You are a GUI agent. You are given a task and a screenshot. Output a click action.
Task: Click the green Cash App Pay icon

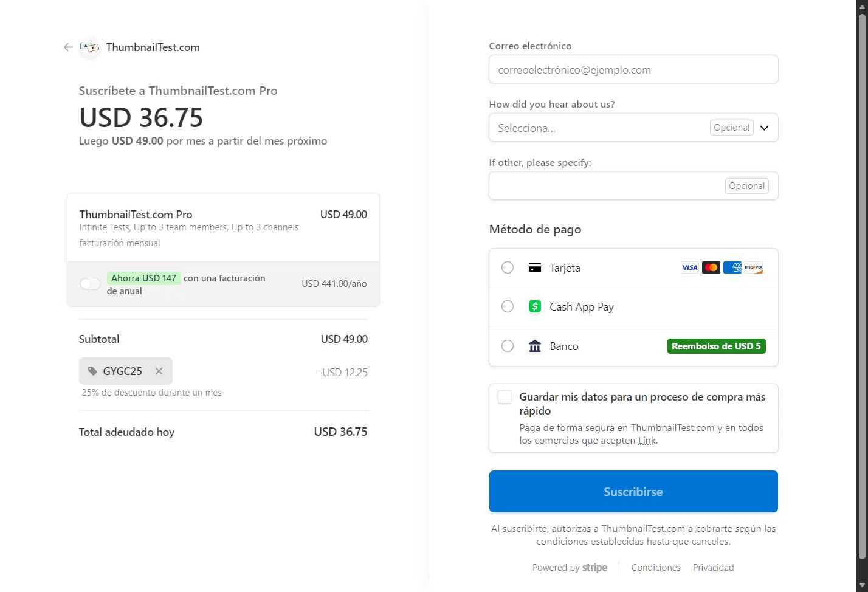coord(535,306)
